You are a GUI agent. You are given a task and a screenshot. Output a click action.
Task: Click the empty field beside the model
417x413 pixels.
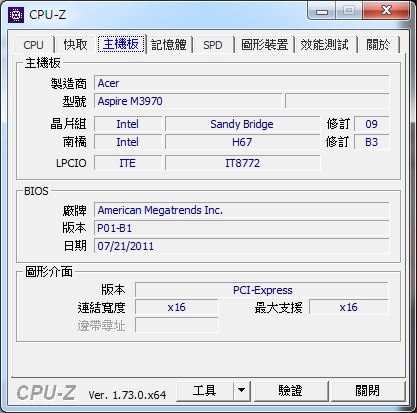tap(337, 101)
